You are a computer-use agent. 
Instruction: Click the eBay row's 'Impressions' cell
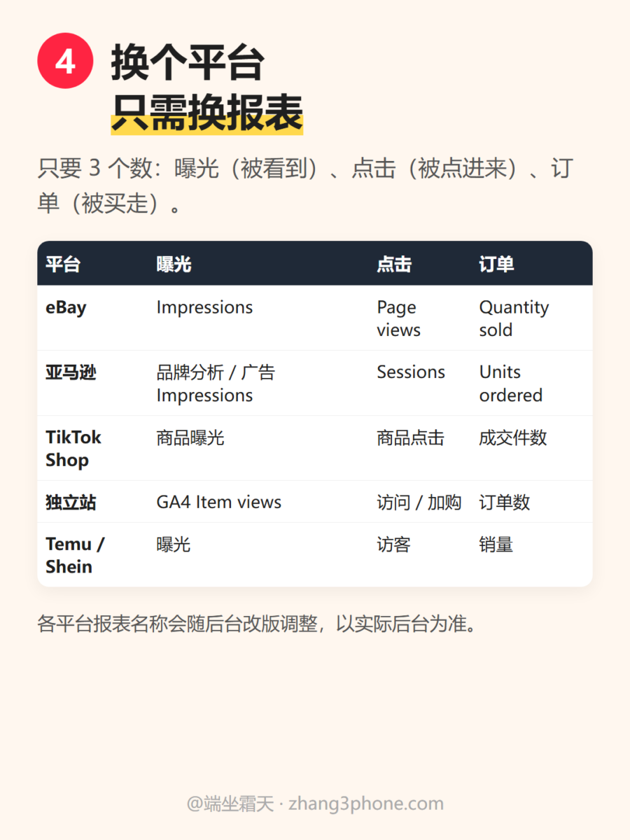[204, 307]
